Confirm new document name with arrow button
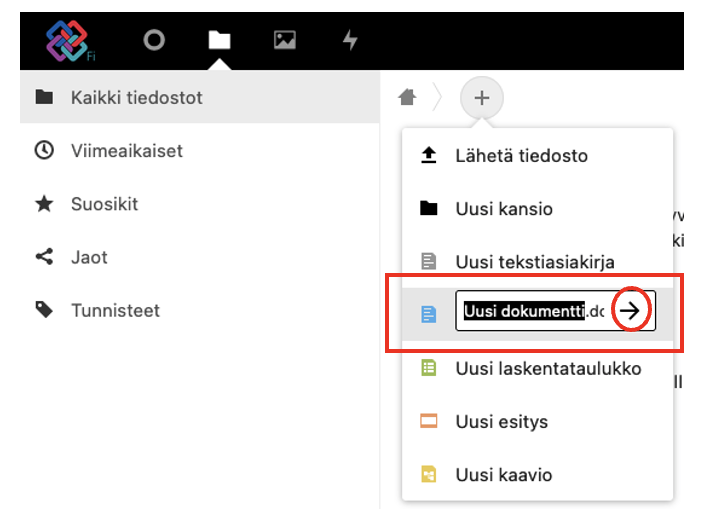 630,313
